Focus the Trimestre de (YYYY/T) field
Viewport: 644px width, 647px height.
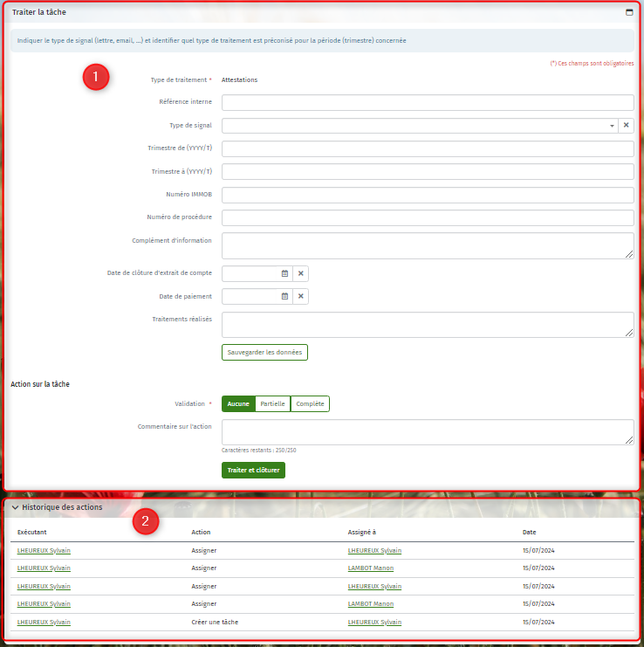(428, 148)
